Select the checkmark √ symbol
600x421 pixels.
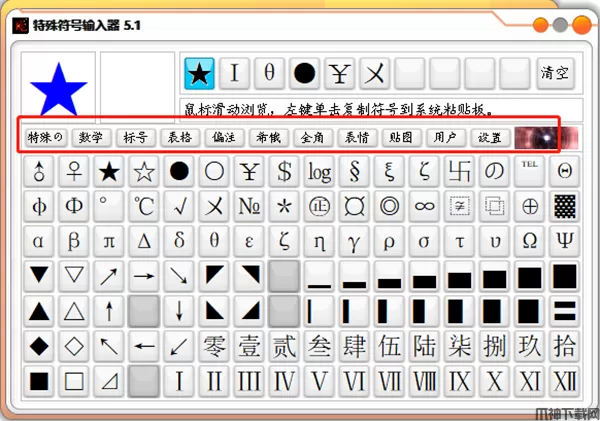(x=180, y=206)
